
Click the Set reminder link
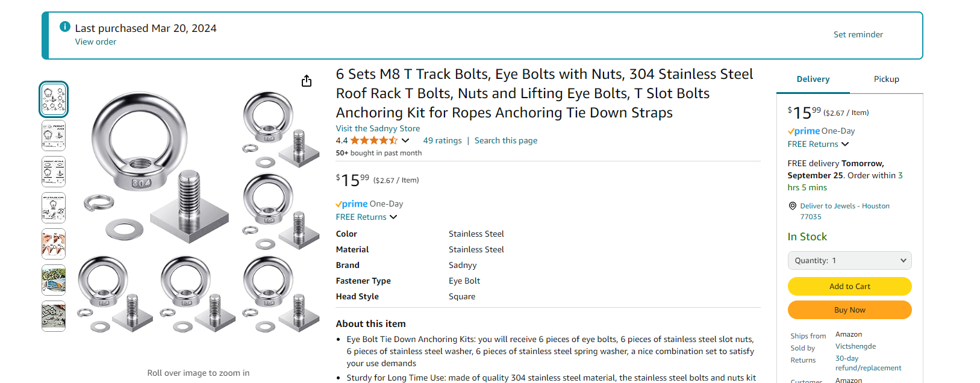point(858,34)
